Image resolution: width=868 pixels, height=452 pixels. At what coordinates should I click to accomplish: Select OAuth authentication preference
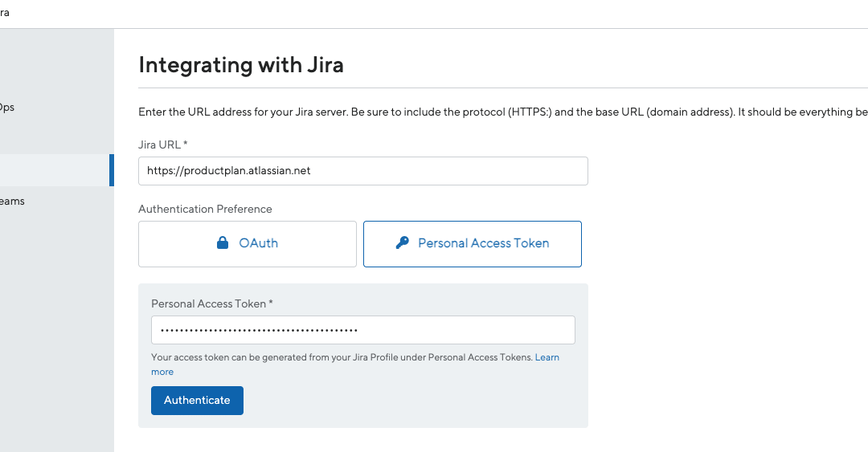(248, 244)
